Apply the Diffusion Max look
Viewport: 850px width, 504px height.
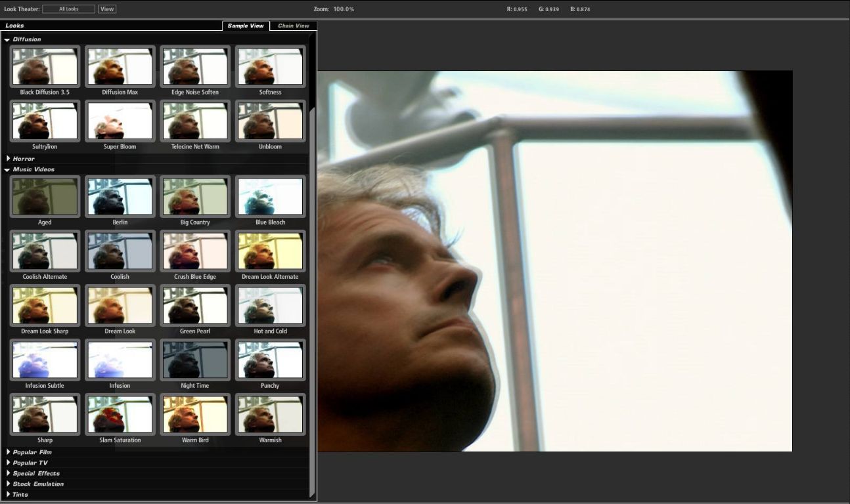coord(120,66)
